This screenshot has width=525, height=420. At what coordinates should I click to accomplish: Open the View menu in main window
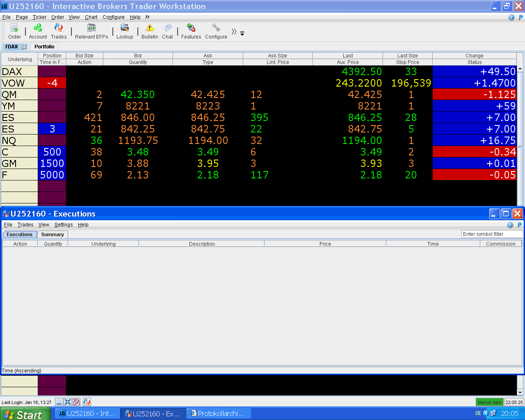pos(74,17)
